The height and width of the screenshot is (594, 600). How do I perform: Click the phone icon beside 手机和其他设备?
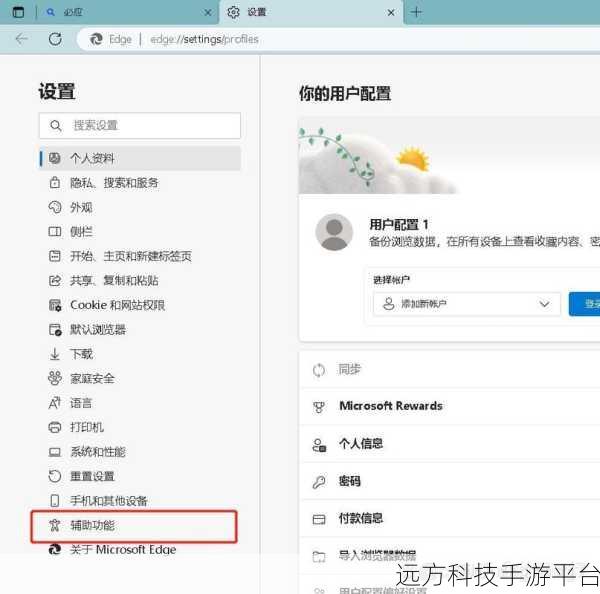coord(55,501)
